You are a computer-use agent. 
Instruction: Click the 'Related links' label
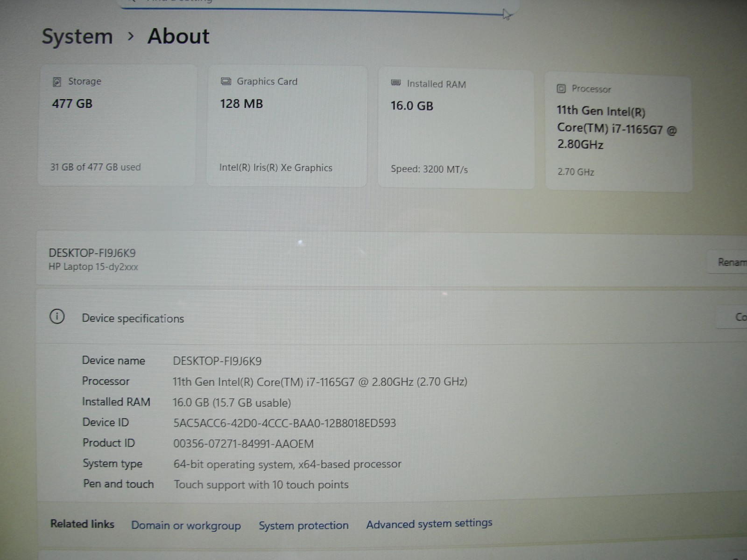tap(82, 524)
